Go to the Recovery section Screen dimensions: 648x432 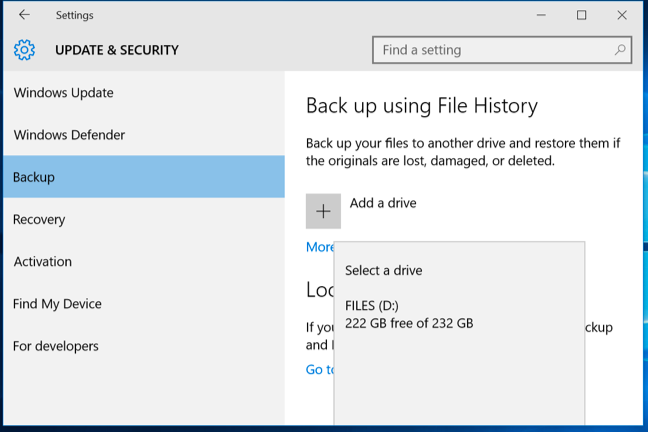point(39,219)
